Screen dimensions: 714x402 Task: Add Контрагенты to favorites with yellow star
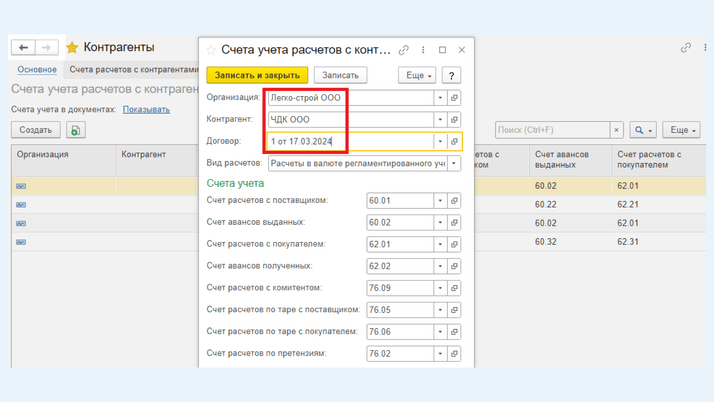(x=72, y=47)
